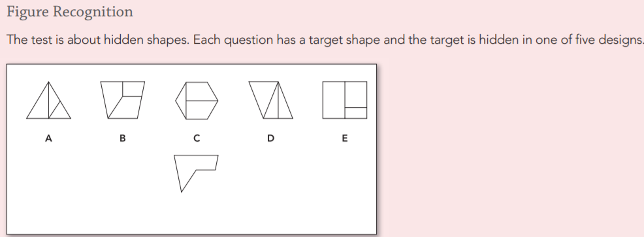Image resolution: width=644 pixels, height=237 pixels.
Task: Click the left triangle section of hexagon C
Action: click(x=182, y=101)
